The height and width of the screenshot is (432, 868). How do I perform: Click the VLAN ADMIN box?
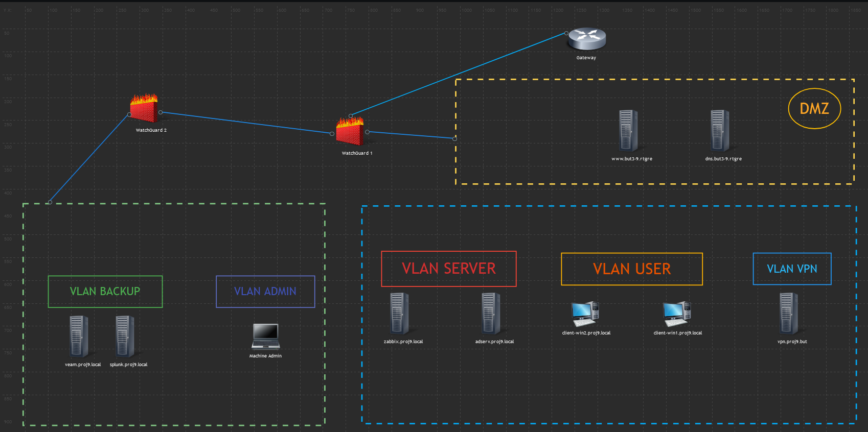pos(265,292)
